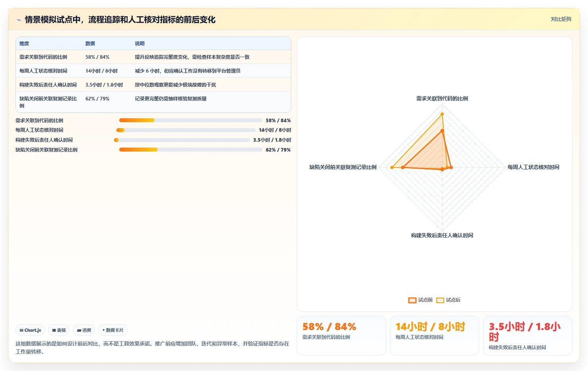Click 试点前 radar point on 缺陷关闭前关联复测记录比例 axis
This screenshot has height=371, width=588.
click(403, 167)
